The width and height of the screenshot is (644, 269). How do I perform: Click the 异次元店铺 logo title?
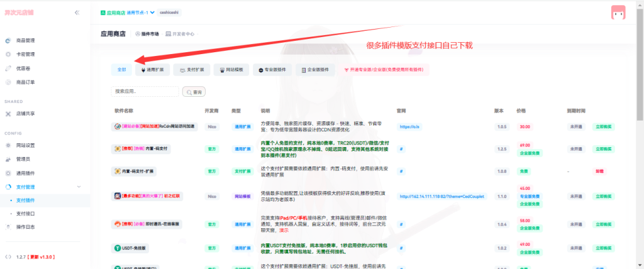click(19, 13)
